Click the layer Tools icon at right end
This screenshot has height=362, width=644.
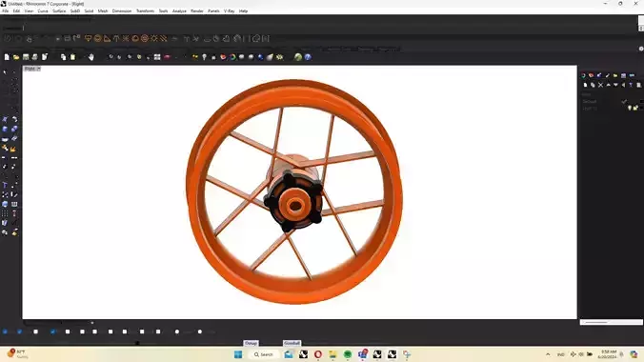coord(638,85)
